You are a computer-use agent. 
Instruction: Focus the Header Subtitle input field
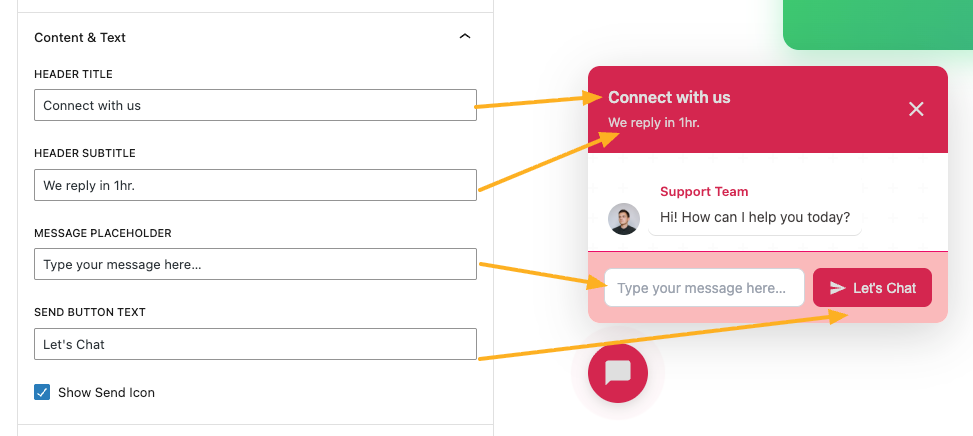[255, 185]
